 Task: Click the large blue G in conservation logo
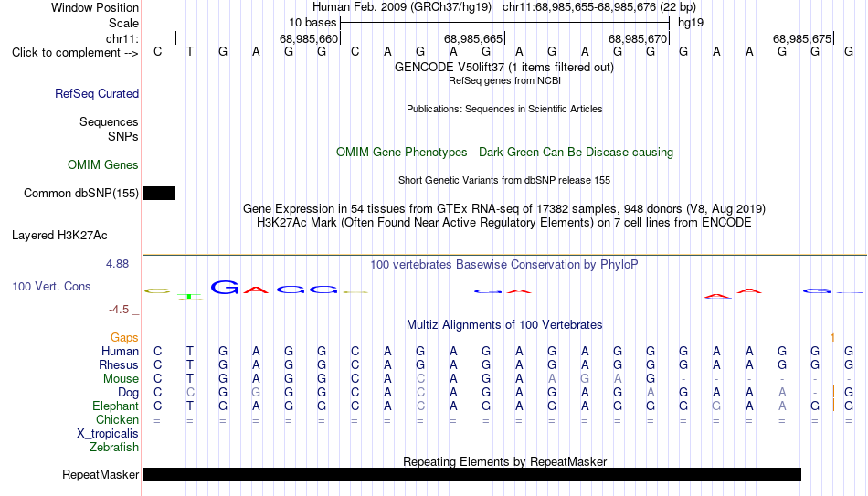[x=225, y=287]
